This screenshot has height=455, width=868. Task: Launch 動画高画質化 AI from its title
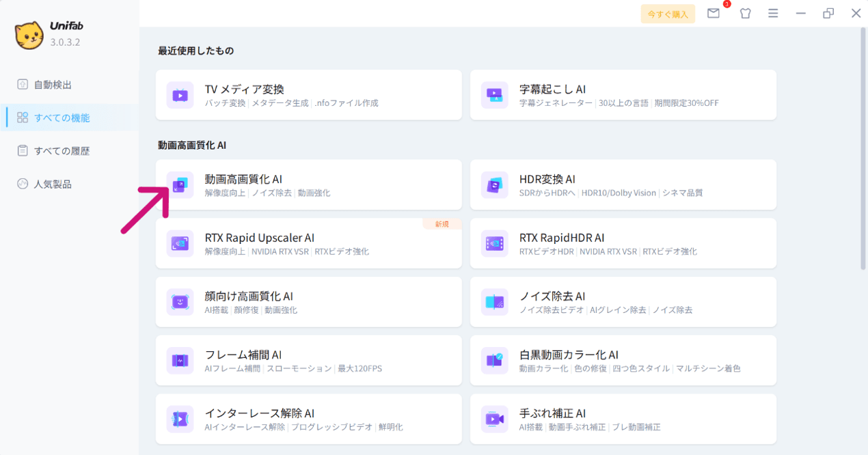tap(243, 179)
